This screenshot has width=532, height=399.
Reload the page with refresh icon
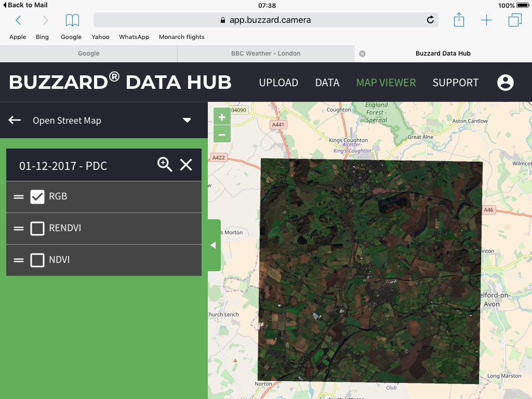[430, 20]
